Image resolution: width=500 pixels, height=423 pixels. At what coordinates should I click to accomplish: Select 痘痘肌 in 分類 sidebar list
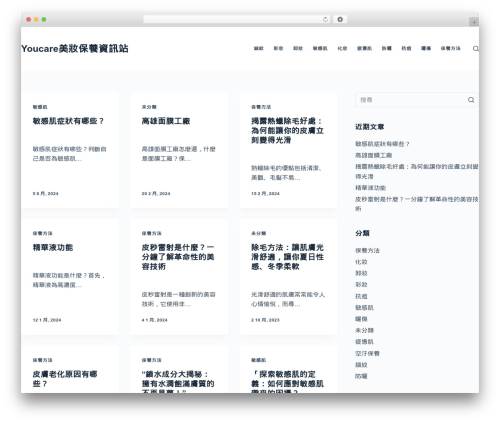pyautogui.click(x=364, y=342)
